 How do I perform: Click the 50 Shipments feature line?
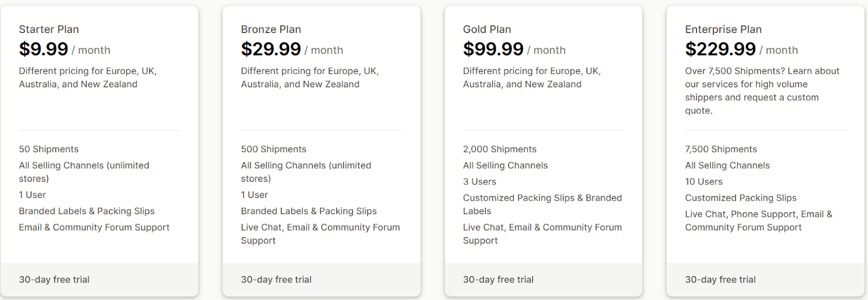click(x=49, y=149)
